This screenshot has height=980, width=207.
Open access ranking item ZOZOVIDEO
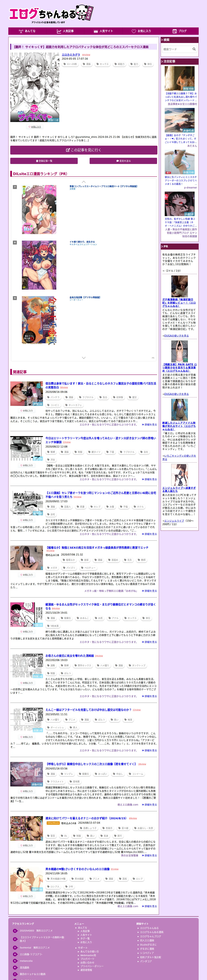[x=36, y=931]
